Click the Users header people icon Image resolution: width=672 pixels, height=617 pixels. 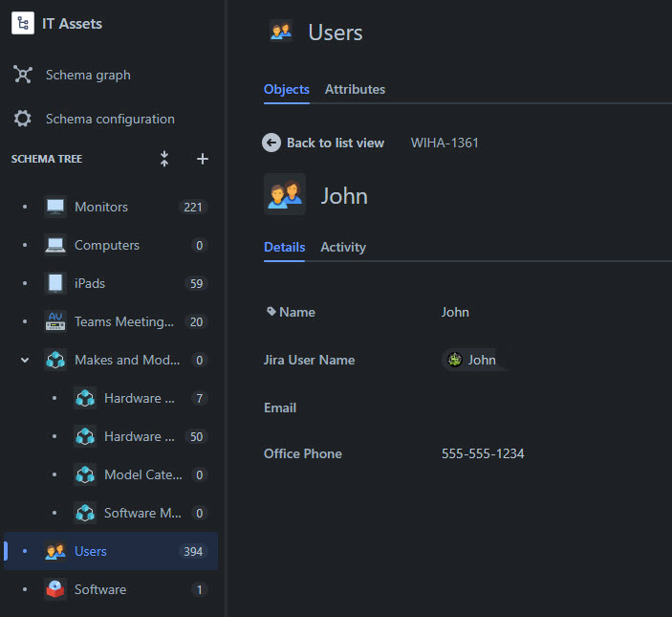tap(281, 31)
